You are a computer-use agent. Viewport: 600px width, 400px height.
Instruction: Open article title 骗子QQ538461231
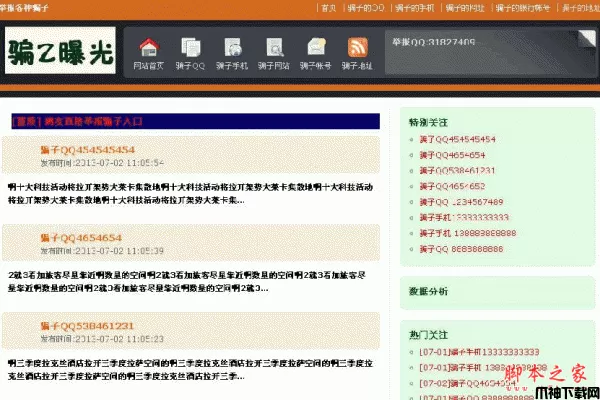87,326
